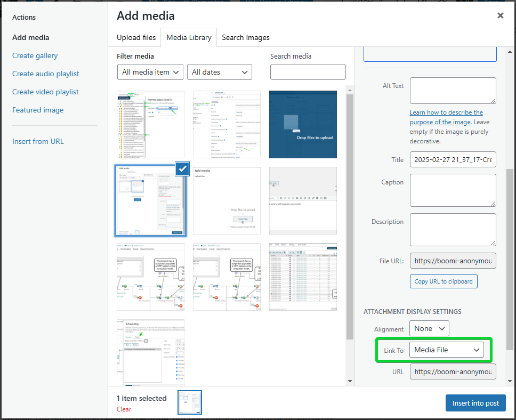Open Insert from URL option

tap(38, 141)
